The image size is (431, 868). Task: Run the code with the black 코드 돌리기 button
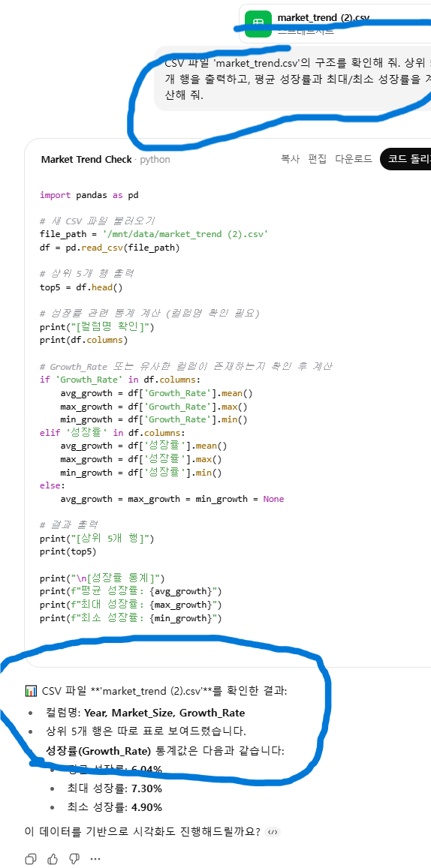[x=405, y=159]
